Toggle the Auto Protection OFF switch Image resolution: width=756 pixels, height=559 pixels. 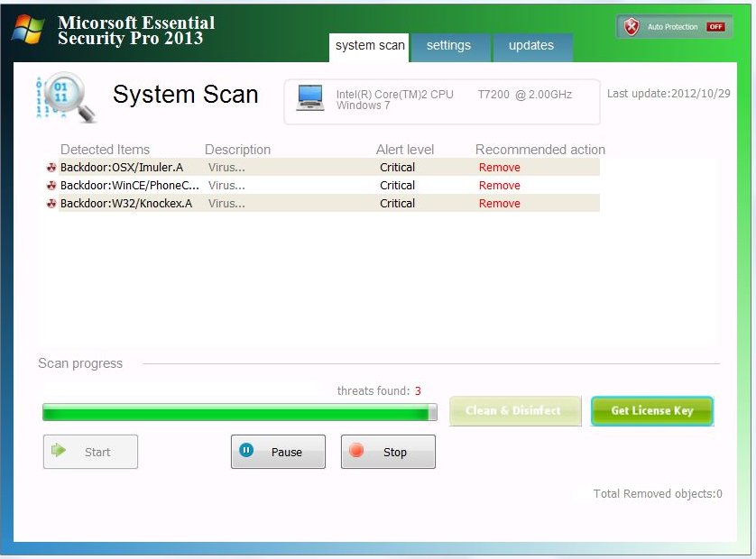pyautogui.click(x=716, y=26)
